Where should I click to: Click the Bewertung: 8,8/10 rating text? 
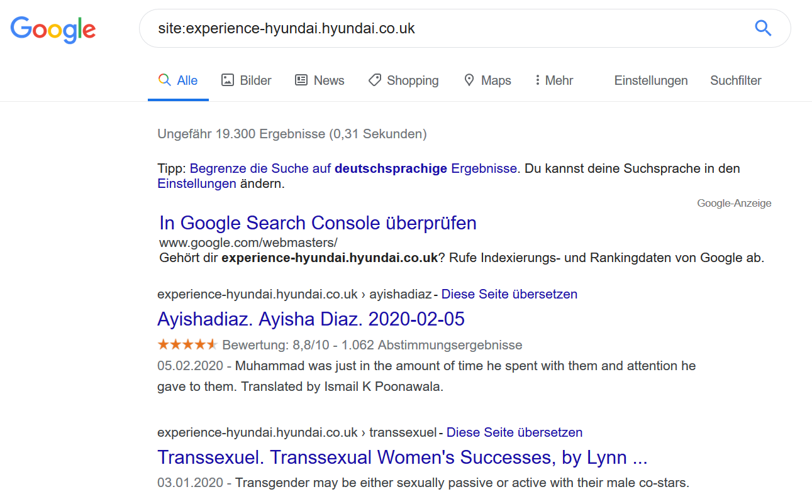point(275,345)
